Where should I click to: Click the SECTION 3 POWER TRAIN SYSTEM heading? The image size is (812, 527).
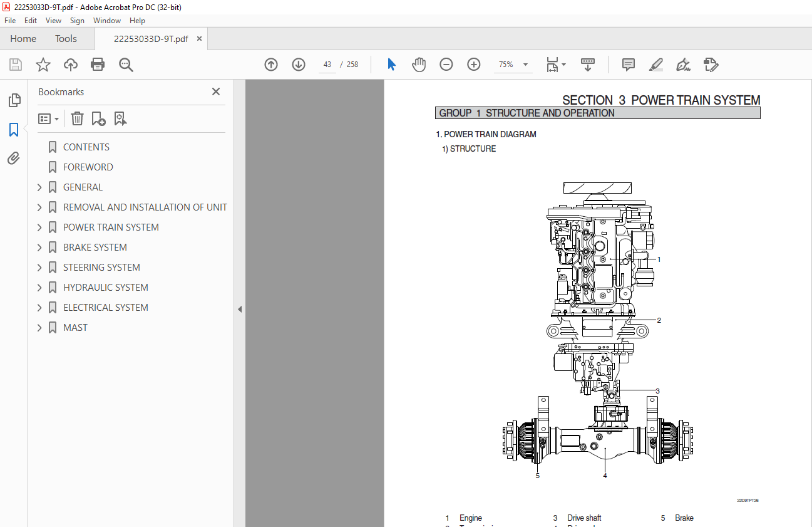click(661, 100)
